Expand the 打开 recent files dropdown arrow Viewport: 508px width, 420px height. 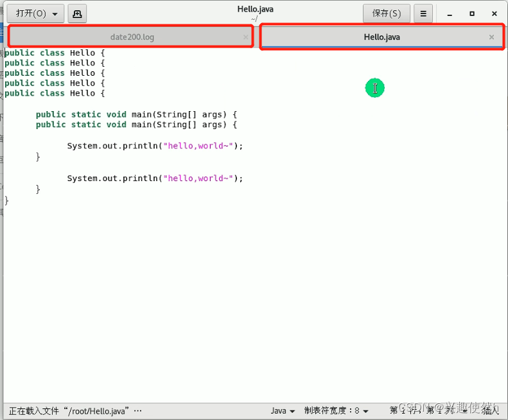point(55,13)
